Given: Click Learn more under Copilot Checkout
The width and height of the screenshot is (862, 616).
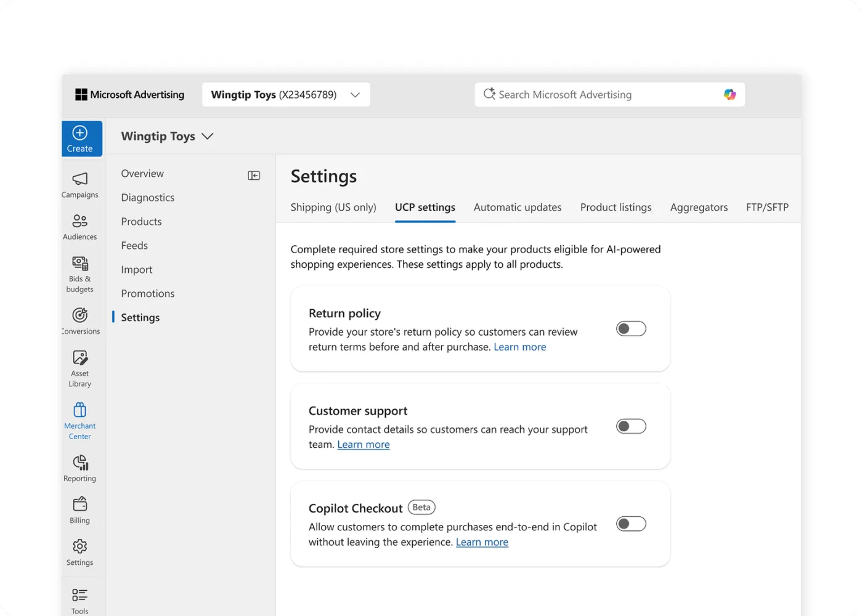Looking at the screenshot, I should [482, 542].
